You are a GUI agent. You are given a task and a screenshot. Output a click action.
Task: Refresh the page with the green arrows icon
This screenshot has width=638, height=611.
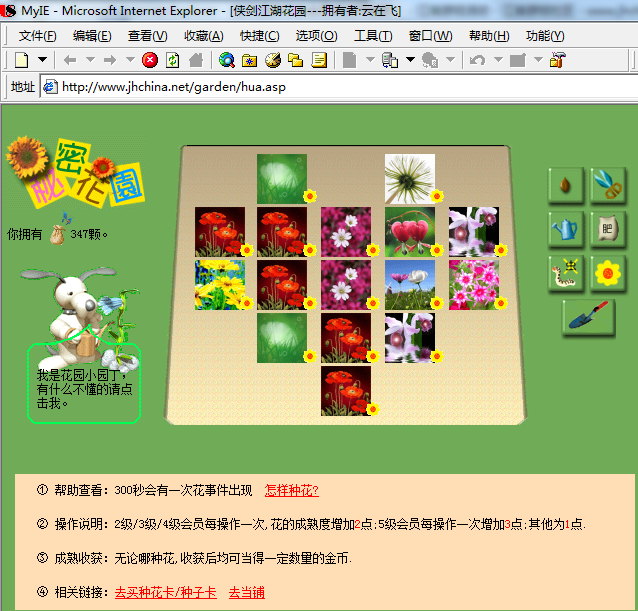coord(173,60)
